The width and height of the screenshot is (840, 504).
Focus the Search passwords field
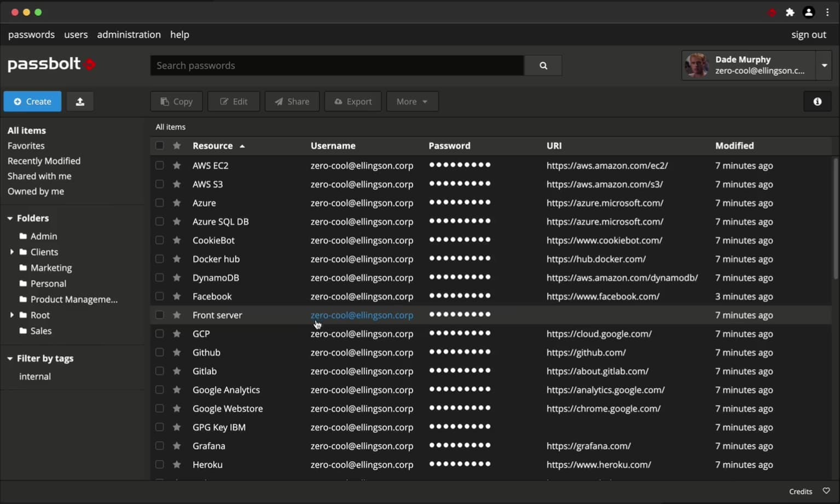337,66
